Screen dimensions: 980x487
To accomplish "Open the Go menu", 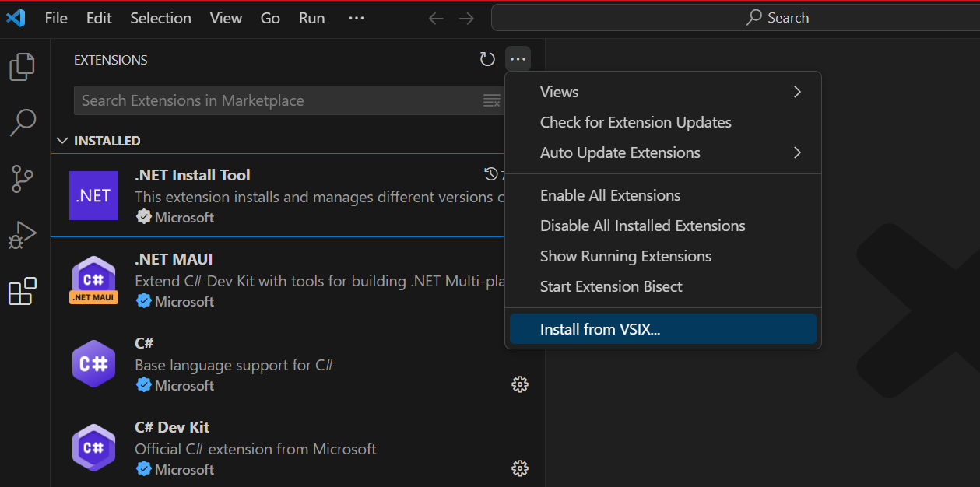I will (x=270, y=18).
